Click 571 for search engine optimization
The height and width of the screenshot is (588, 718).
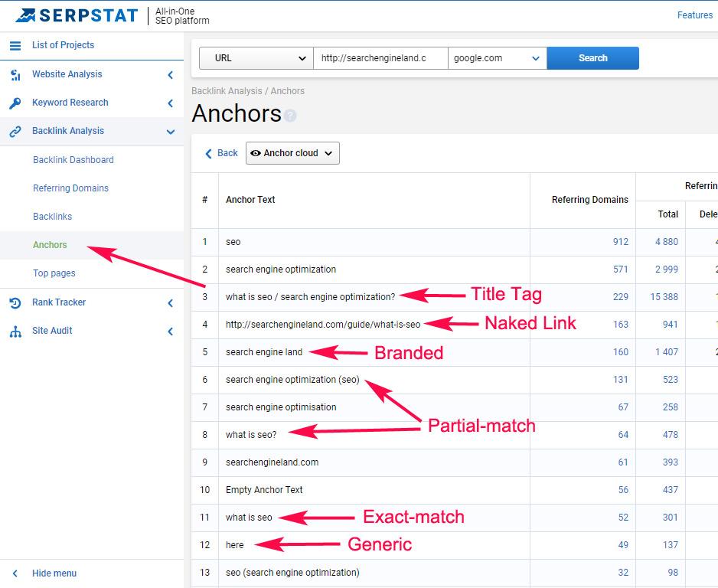point(621,269)
